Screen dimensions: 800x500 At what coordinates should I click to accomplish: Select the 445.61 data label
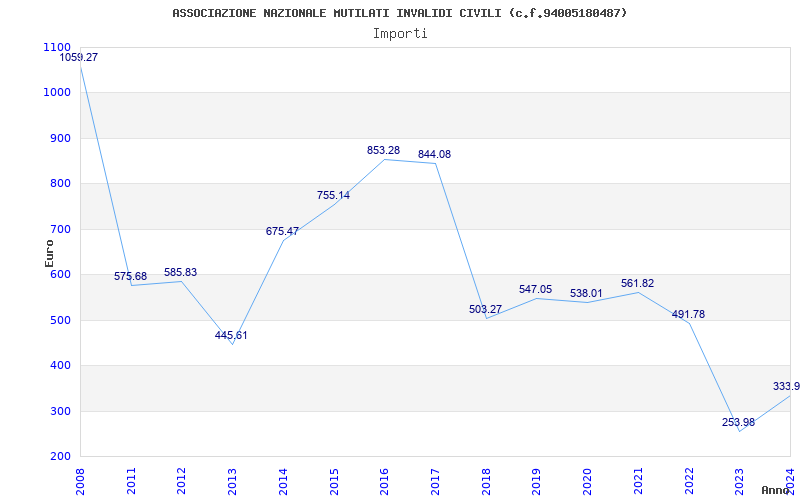(231, 336)
